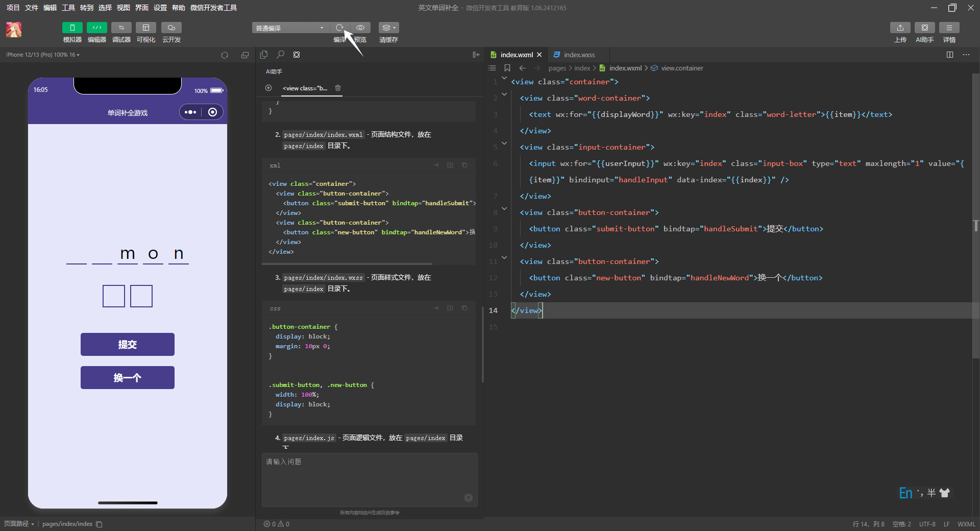This screenshot has height=531, width=980.
Task: Select the '<view class="b...' conversation tab
Action: (305, 88)
